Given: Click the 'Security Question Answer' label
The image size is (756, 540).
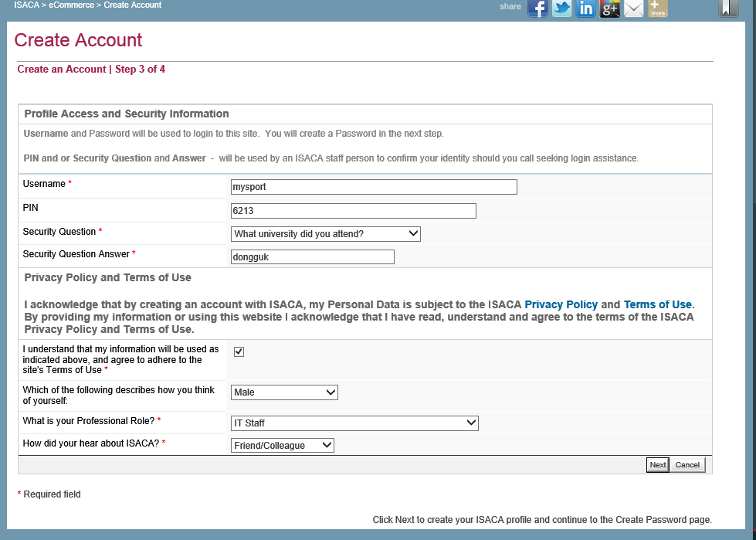Looking at the screenshot, I should click(x=76, y=254).
